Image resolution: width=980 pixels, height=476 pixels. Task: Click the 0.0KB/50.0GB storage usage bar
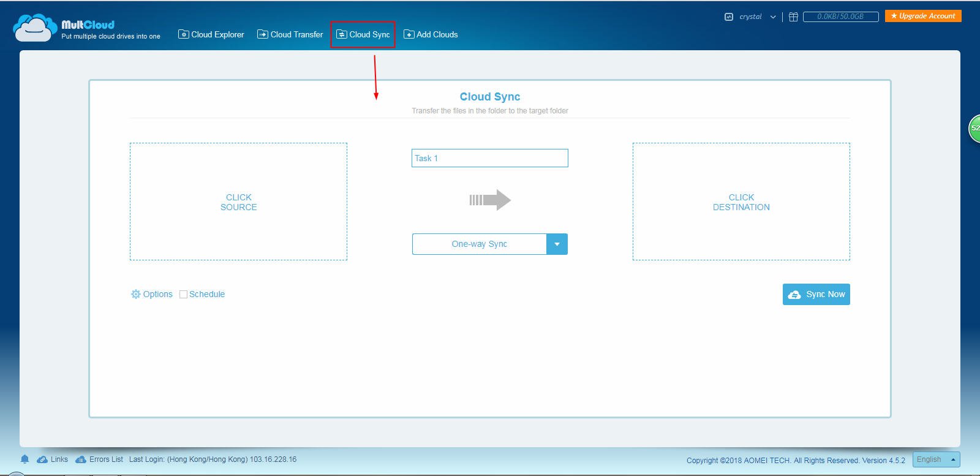tap(840, 17)
